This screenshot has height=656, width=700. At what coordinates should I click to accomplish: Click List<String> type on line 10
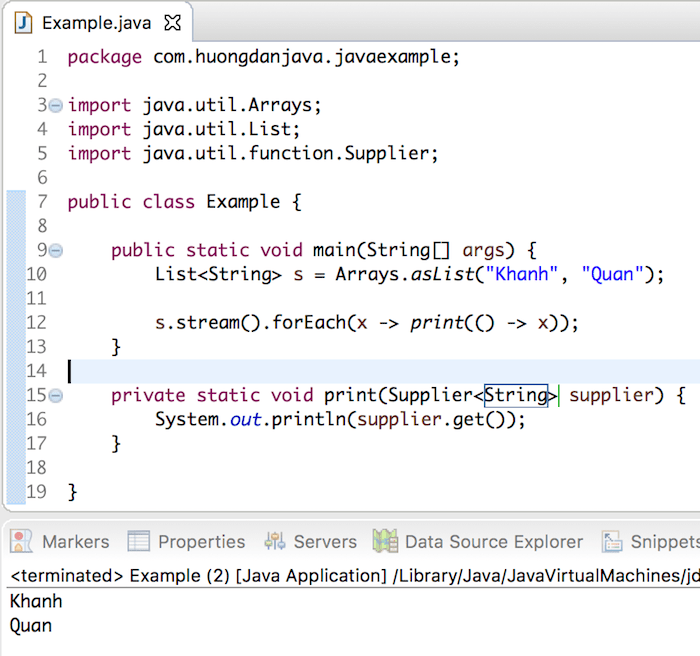tap(218, 275)
